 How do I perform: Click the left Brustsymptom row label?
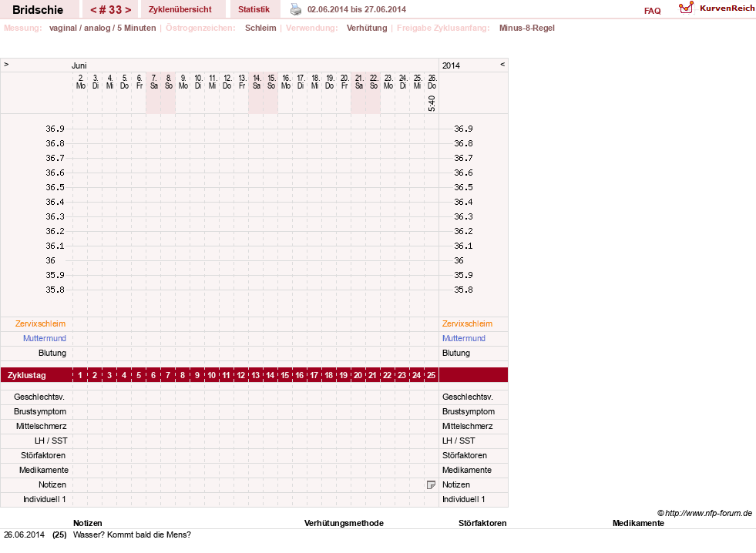pyautogui.click(x=40, y=411)
